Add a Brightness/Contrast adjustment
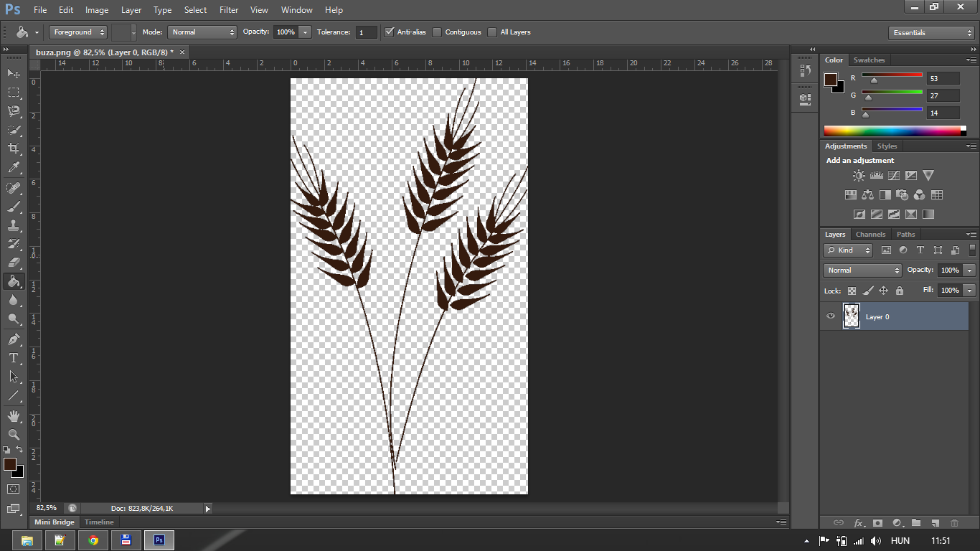The image size is (980, 551). pos(859,175)
